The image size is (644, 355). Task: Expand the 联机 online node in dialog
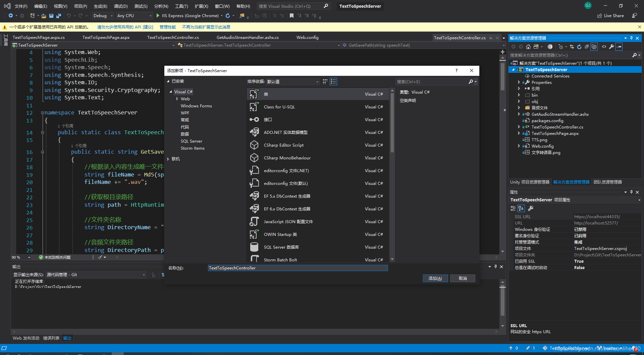point(168,159)
